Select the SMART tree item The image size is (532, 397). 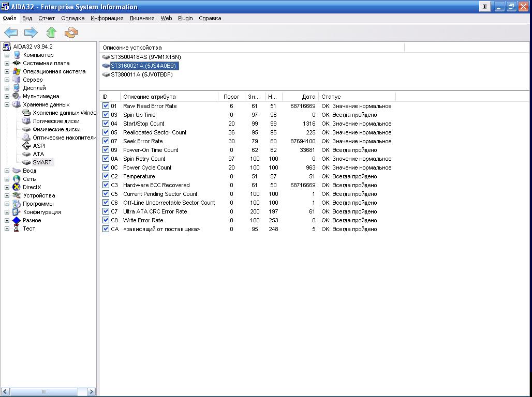[x=42, y=162]
